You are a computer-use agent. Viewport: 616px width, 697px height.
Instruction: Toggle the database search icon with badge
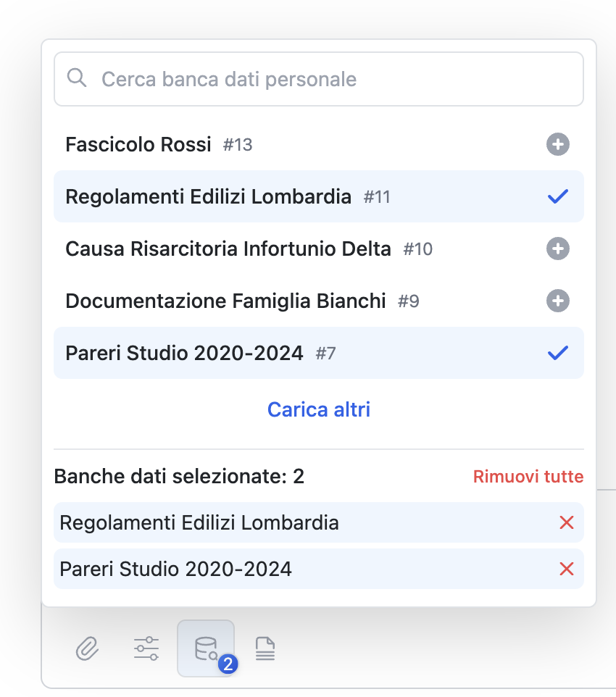click(206, 648)
